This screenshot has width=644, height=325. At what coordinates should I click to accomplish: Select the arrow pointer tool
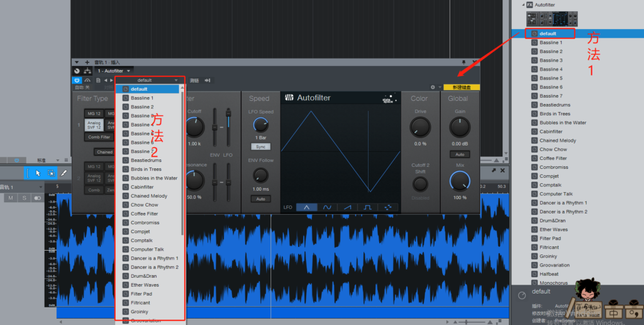click(38, 173)
